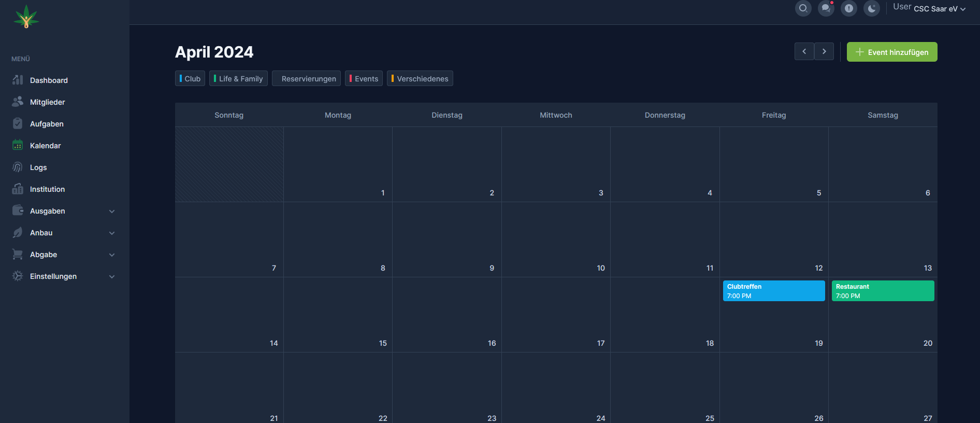Click the Logs fingerprint icon
The height and width of the screenshot is (423, 980).
pos(18,167)
